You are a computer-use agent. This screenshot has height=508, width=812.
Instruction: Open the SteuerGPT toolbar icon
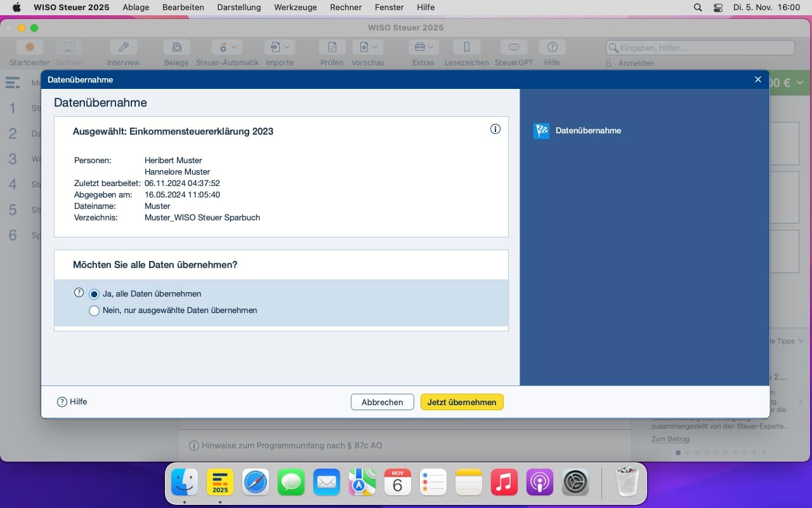coord(514,48)
